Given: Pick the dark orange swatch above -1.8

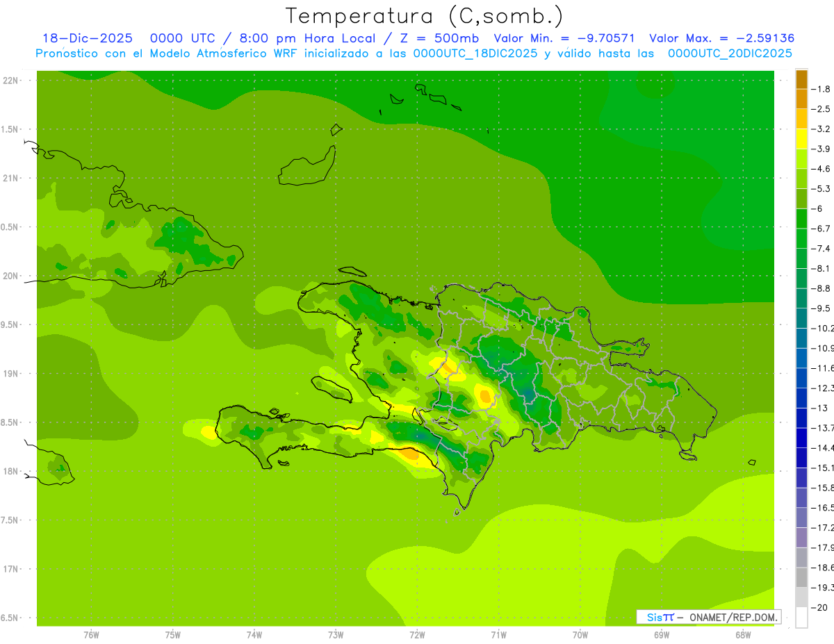Looking at the screenshot, I should 801,79.
